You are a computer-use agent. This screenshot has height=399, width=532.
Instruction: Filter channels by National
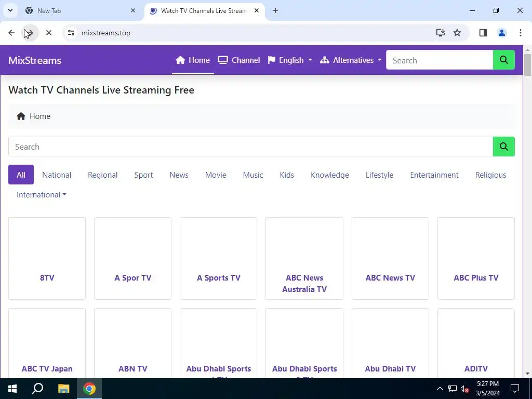pyautogui.click(x=57, y=175)
